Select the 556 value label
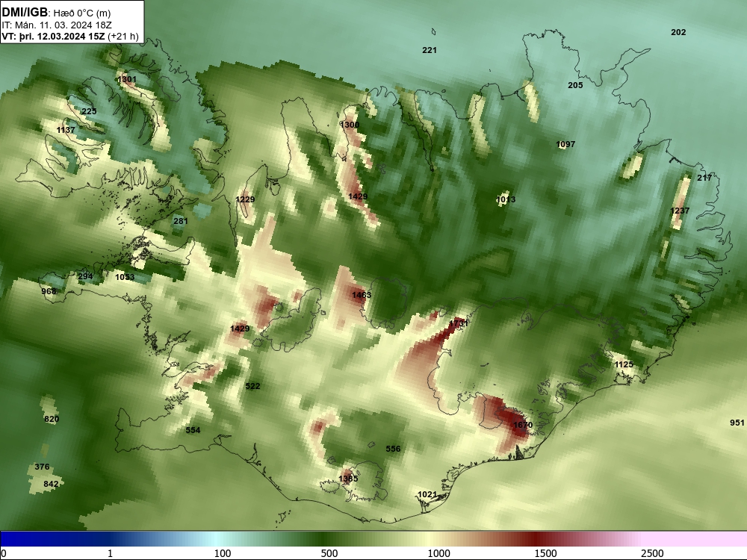Viewport: 747px width, 560px height. 393,449
